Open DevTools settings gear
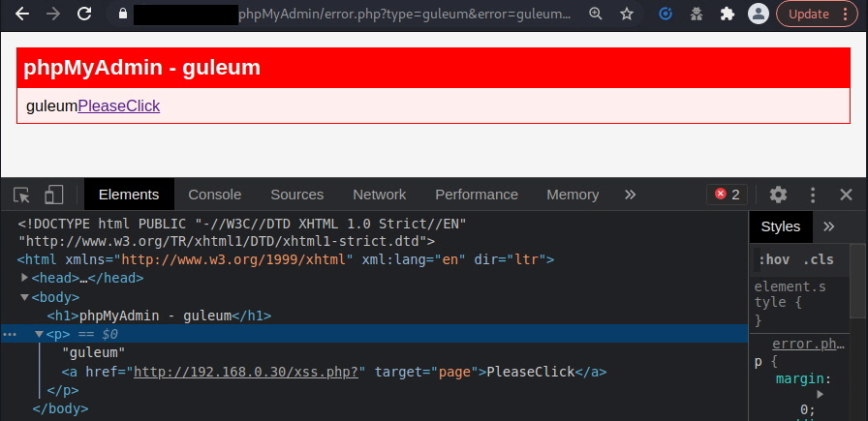 click(778, 195)
